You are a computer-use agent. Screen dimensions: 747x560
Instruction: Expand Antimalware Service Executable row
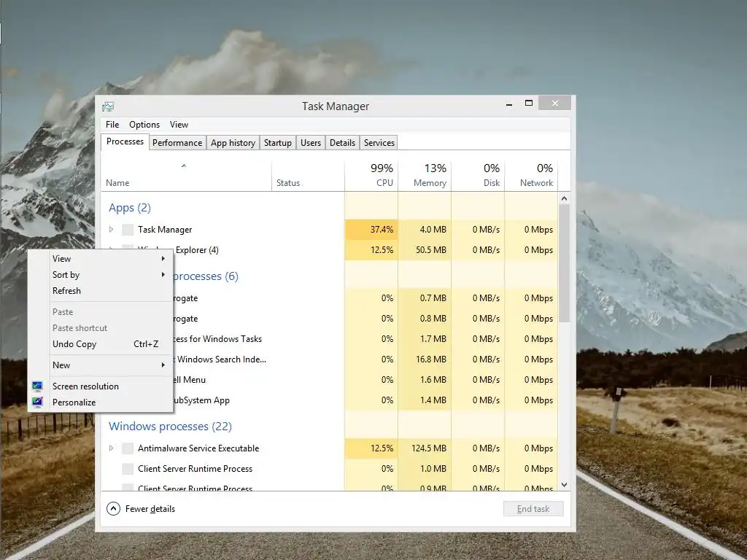[x=111, y=448]
